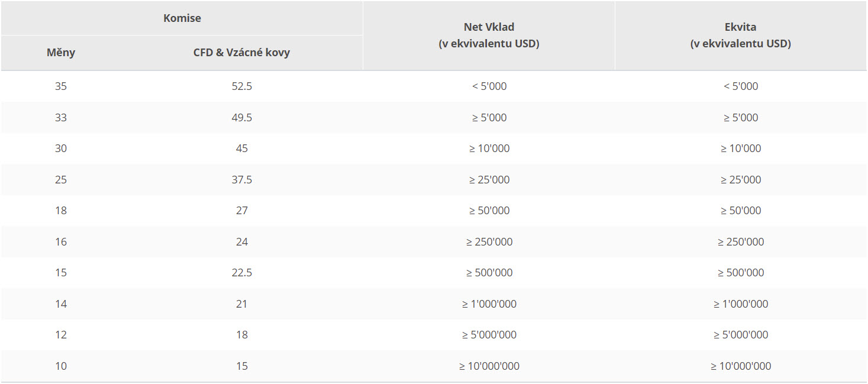Click Ekvita cell ≥ 25'000
This screenshot has height=384, width=868.
coord(740,180)
